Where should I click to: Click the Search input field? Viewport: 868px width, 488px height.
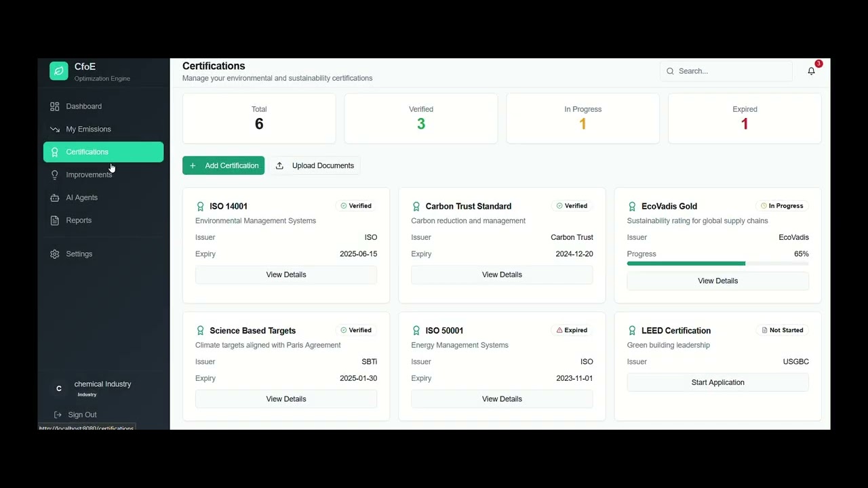pyautogui.click(x=726, y=71)
